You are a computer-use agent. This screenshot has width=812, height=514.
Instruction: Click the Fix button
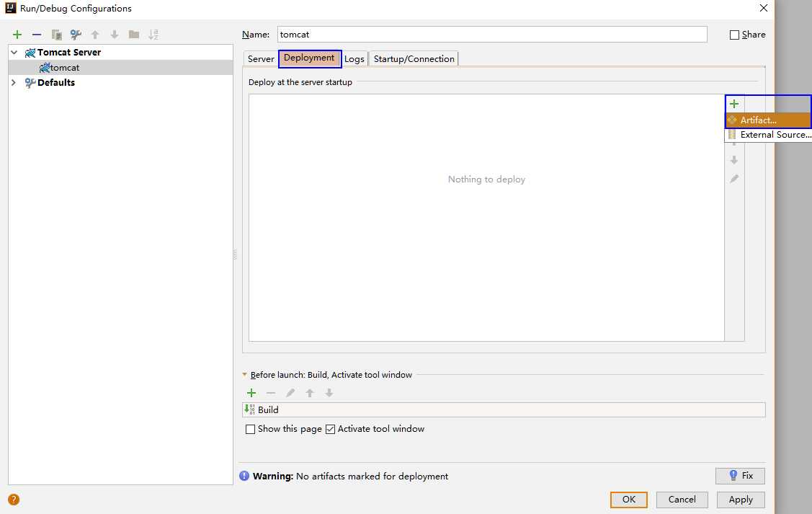coord(740,476)
